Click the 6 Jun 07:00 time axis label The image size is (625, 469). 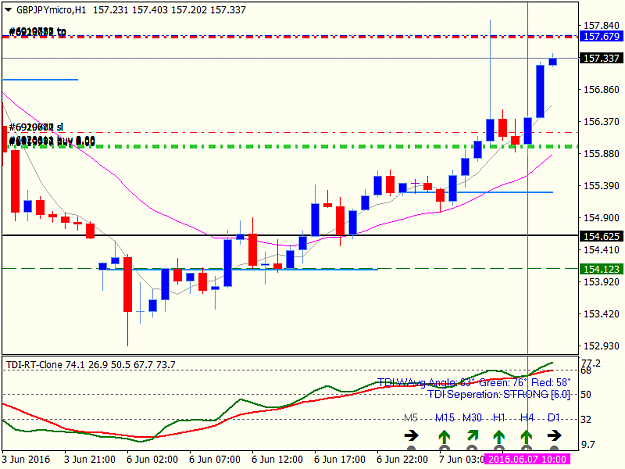point(215,459)
